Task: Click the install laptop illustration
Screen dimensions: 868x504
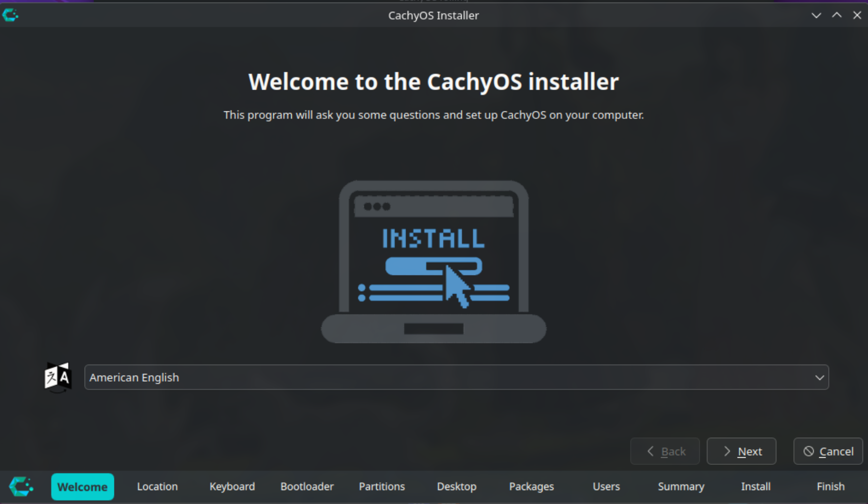Action: pos(434,262)
